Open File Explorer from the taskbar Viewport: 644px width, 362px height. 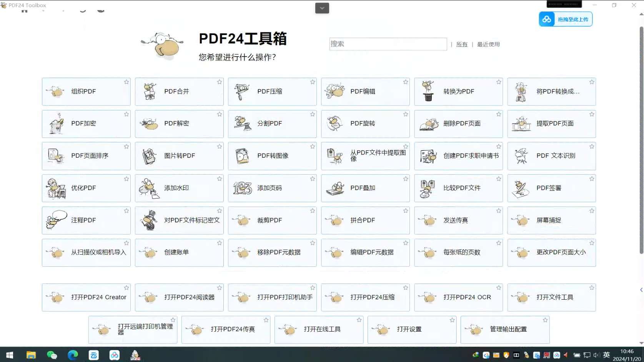(x=31, y=355)
